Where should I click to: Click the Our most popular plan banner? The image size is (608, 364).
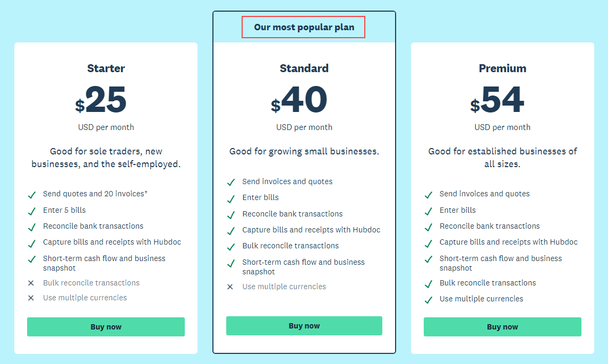coord(303,27)
